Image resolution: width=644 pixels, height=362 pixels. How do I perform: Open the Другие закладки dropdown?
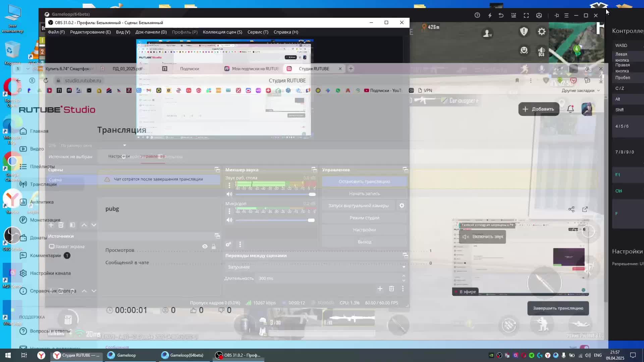coord(580,90)
